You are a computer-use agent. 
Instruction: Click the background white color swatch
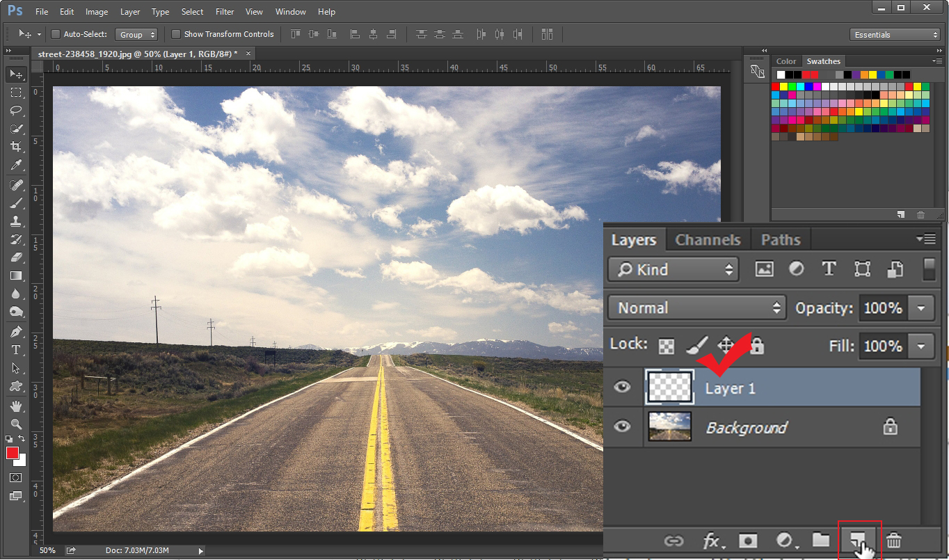[22, 462]
